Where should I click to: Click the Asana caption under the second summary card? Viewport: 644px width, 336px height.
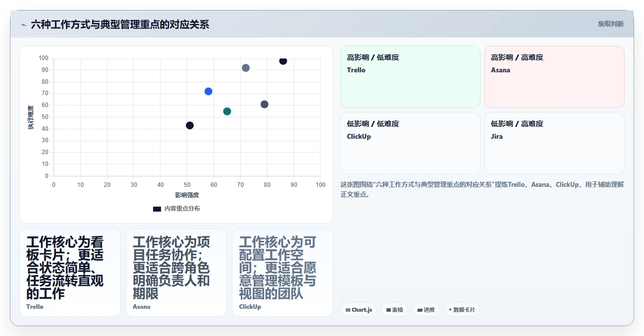(141, 307)
